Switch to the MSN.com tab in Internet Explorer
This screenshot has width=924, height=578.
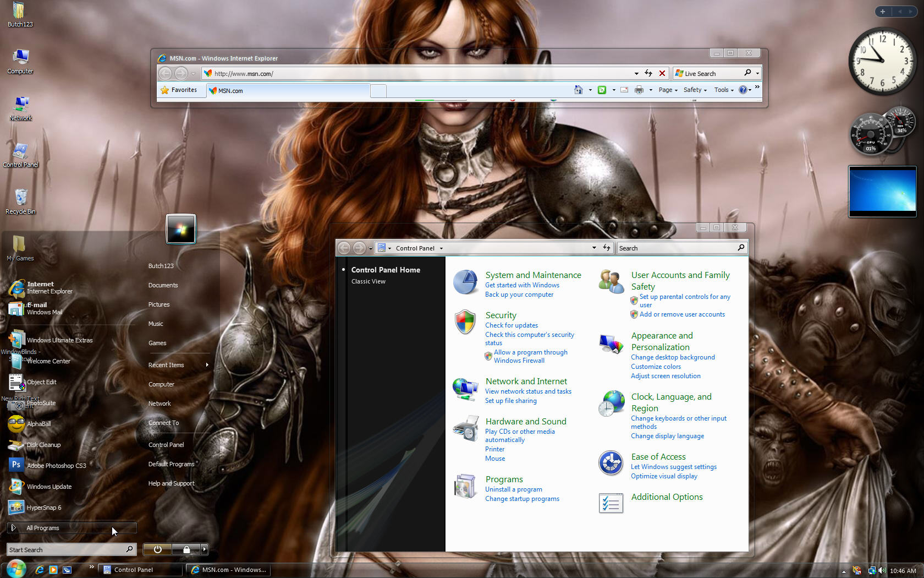(288, 90)
